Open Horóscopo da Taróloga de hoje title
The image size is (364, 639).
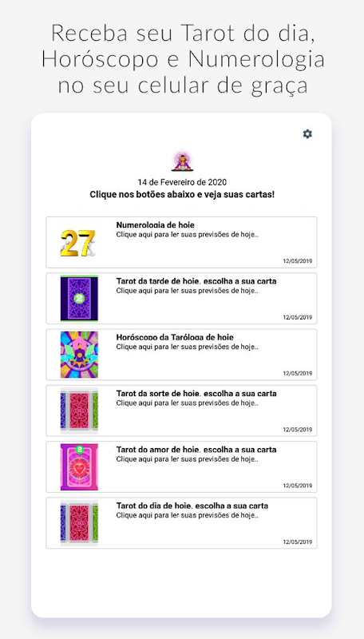pyautogui.click(x=175, y=337)
